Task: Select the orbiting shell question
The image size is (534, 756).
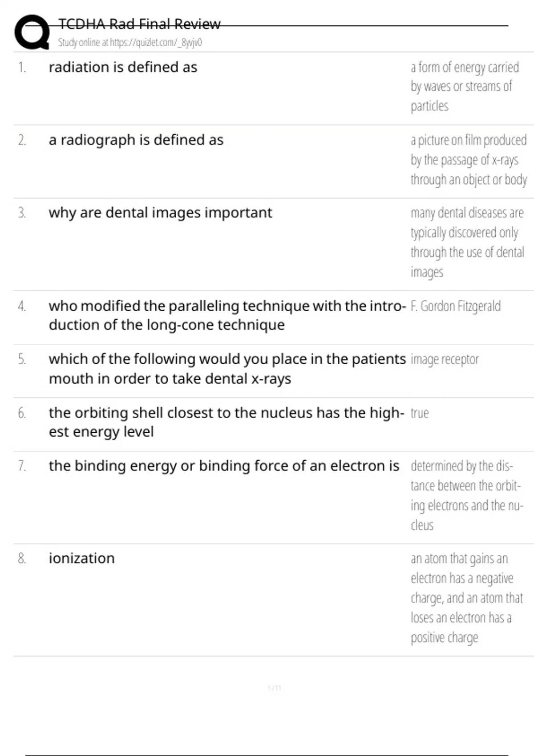Action: [226, 422]
